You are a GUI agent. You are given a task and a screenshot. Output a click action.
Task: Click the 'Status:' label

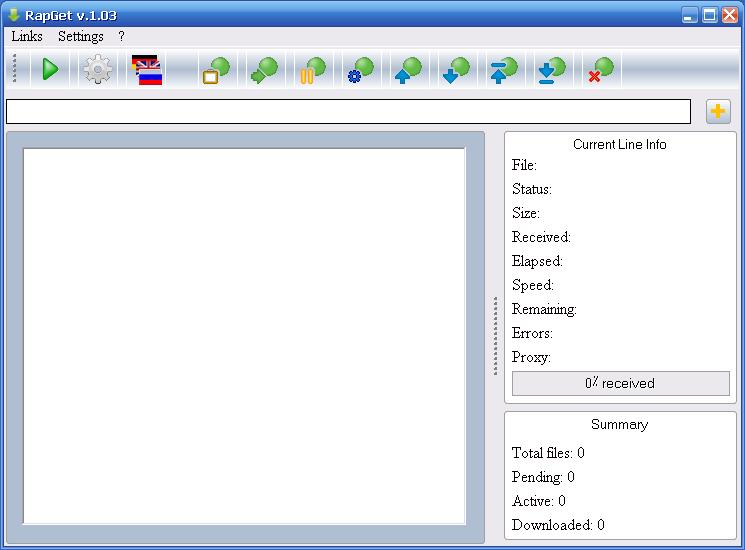(x=532, y=189)
